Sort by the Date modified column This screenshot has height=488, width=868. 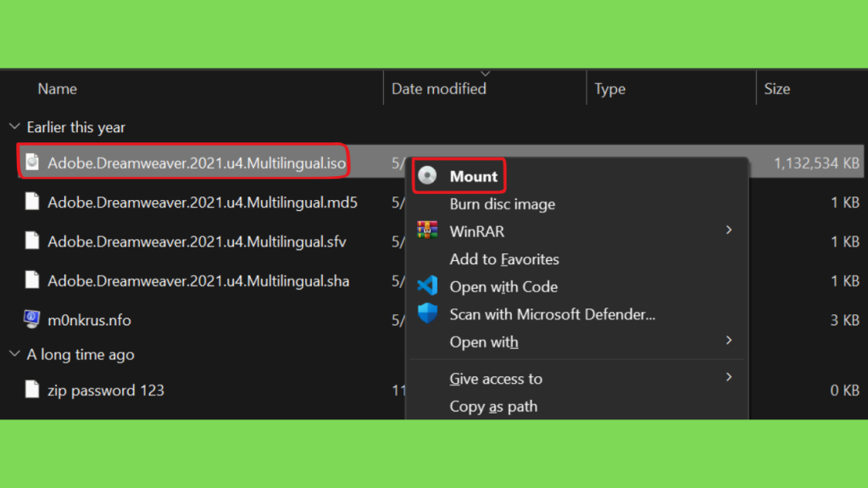click(x=438, y=88)
